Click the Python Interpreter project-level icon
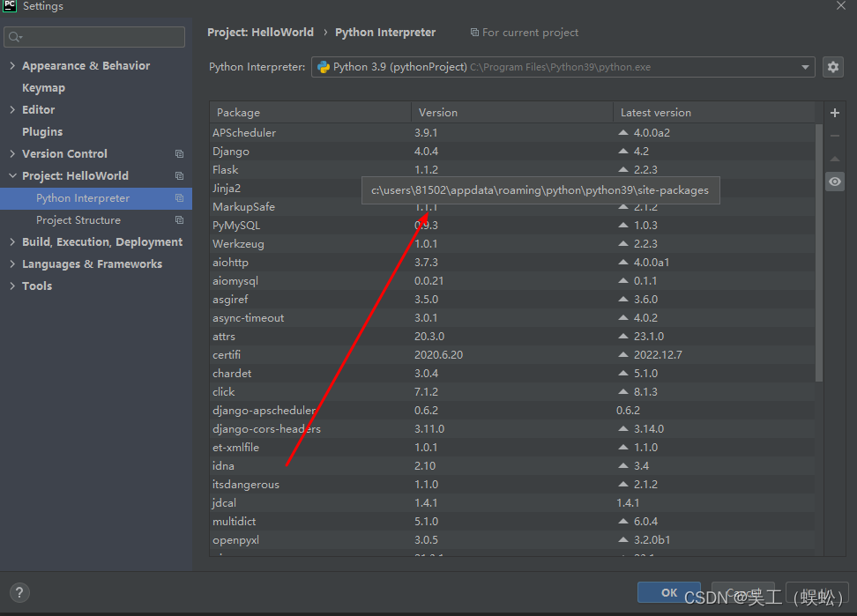Viewport: 857px width, 616px height. pos(179,197)
